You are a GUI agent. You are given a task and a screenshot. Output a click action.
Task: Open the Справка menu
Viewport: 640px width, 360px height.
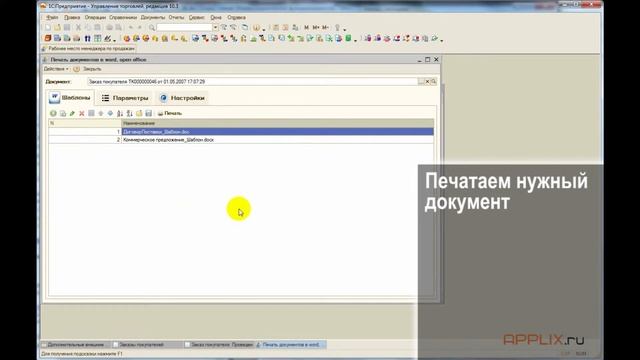pos(236,18)
